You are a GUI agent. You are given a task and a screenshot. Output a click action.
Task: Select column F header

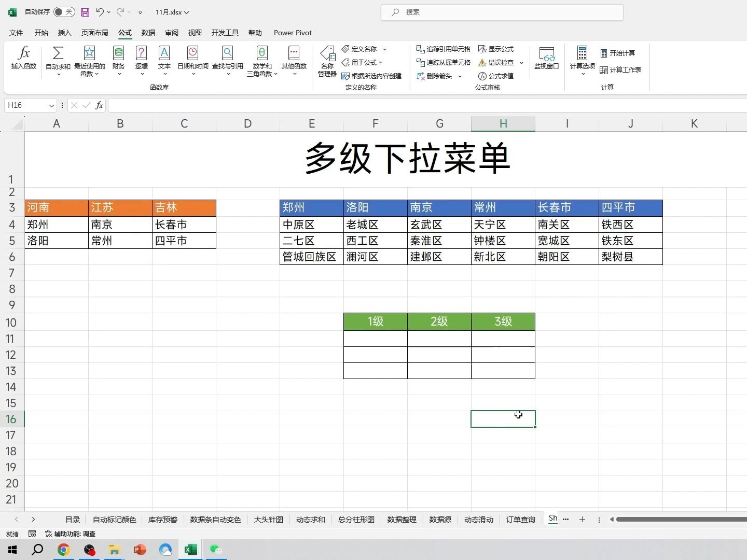click(x=376, y=123)
